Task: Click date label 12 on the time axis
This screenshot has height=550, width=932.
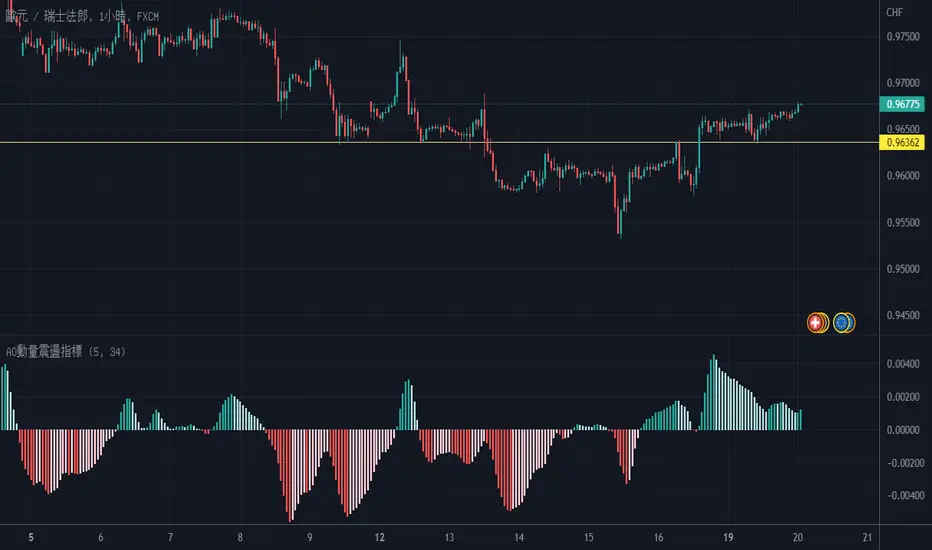Action: coord(379,538)
